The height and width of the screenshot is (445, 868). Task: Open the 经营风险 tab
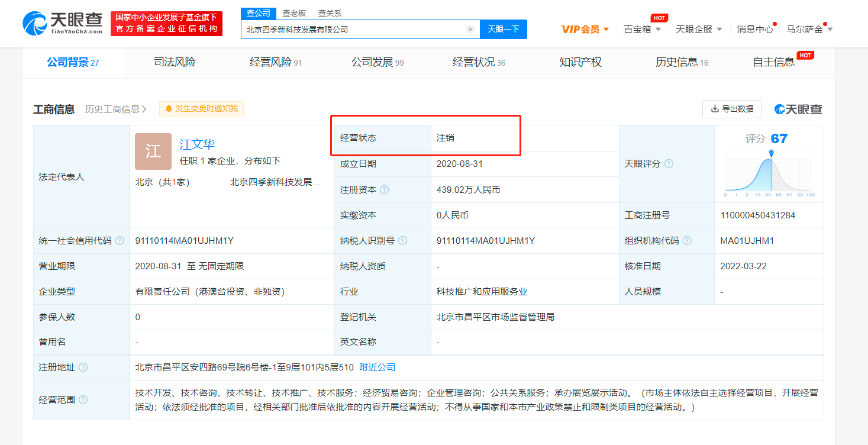pos(276,62)
